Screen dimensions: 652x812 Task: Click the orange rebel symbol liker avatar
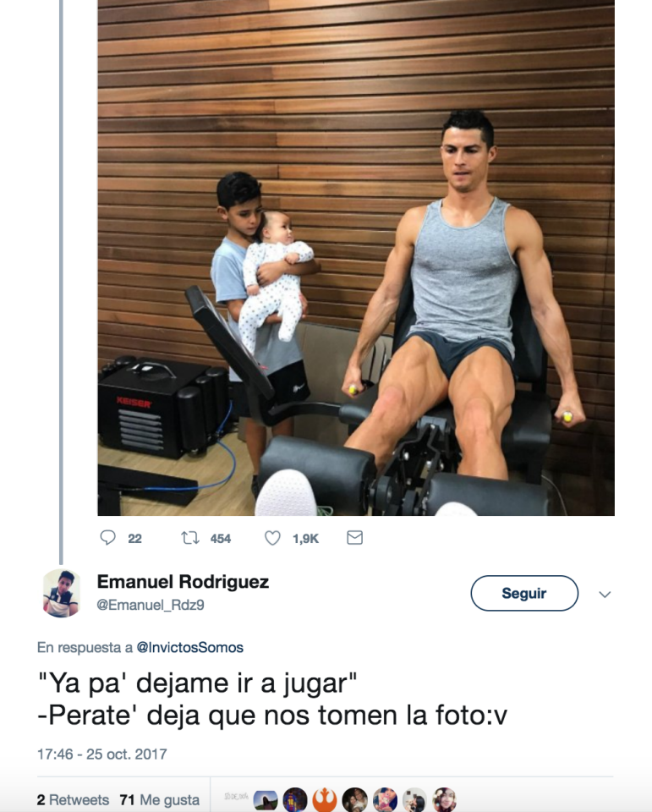click(x=325, y=799)
